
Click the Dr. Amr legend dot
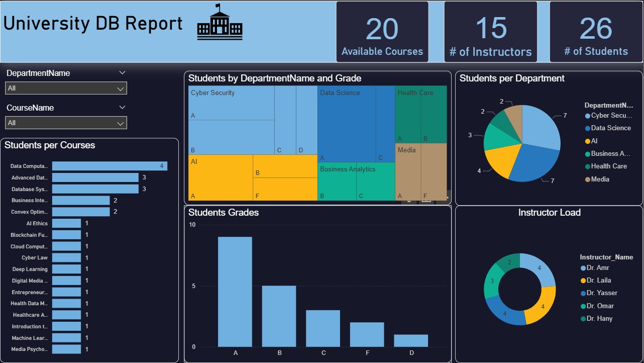coord(583,268)
